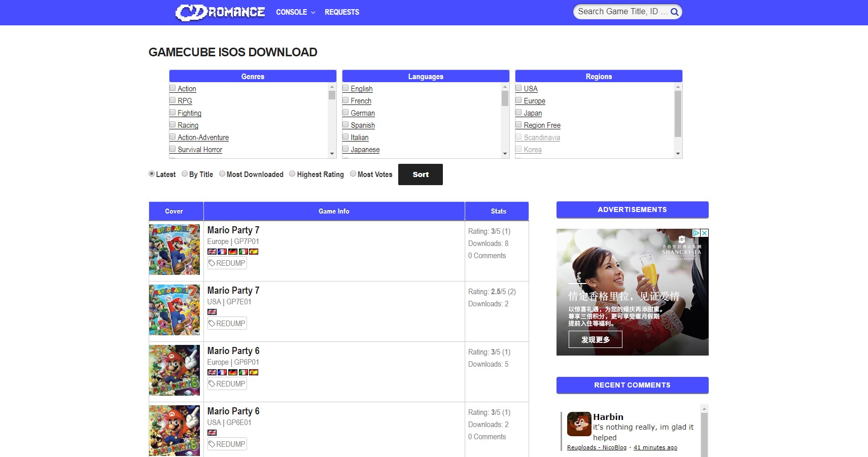Click Genres list scroll-up arrow
Screen dimensions: 868x457
(332, 87)
